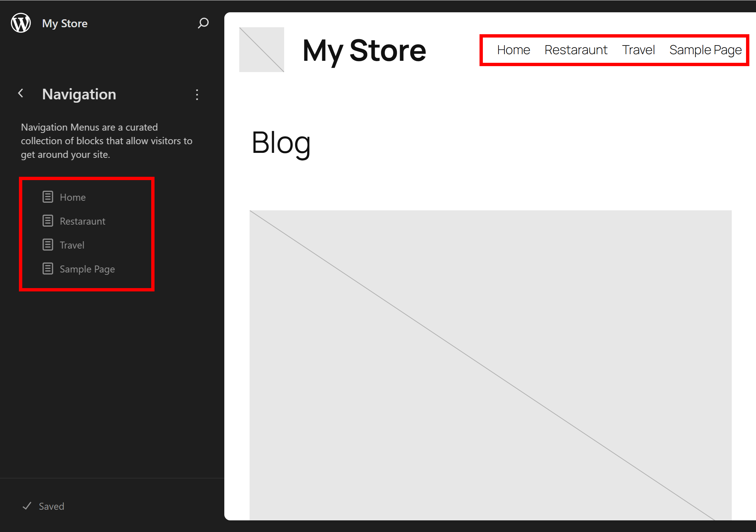Click Home in the site header menu

[x=513, y=50]
